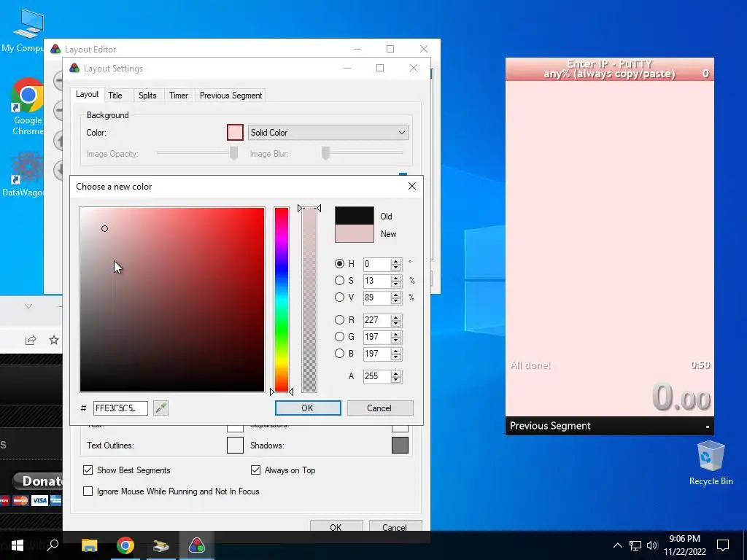
Task: Click the Donate button in browser
Action: 39,481
